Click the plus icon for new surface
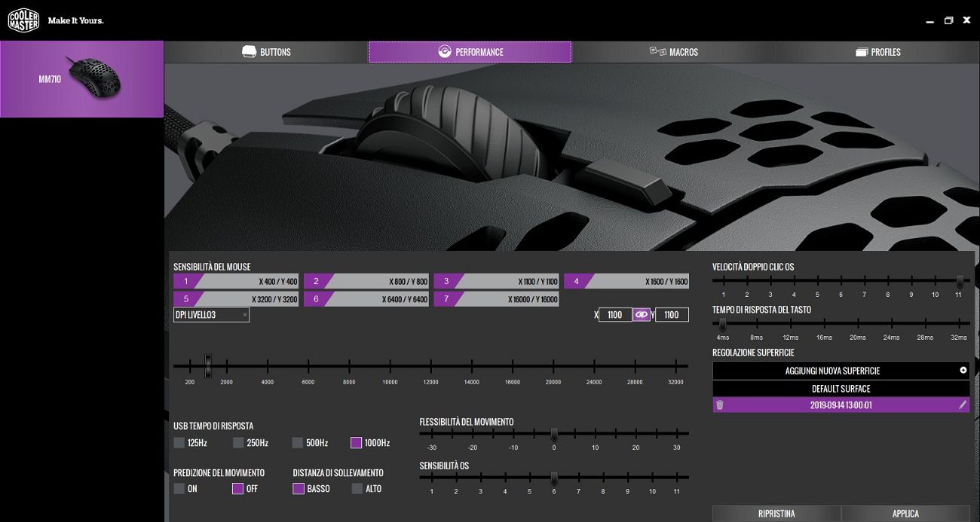Viewport: 980px width, 522px height. click(x=963, y=371)
